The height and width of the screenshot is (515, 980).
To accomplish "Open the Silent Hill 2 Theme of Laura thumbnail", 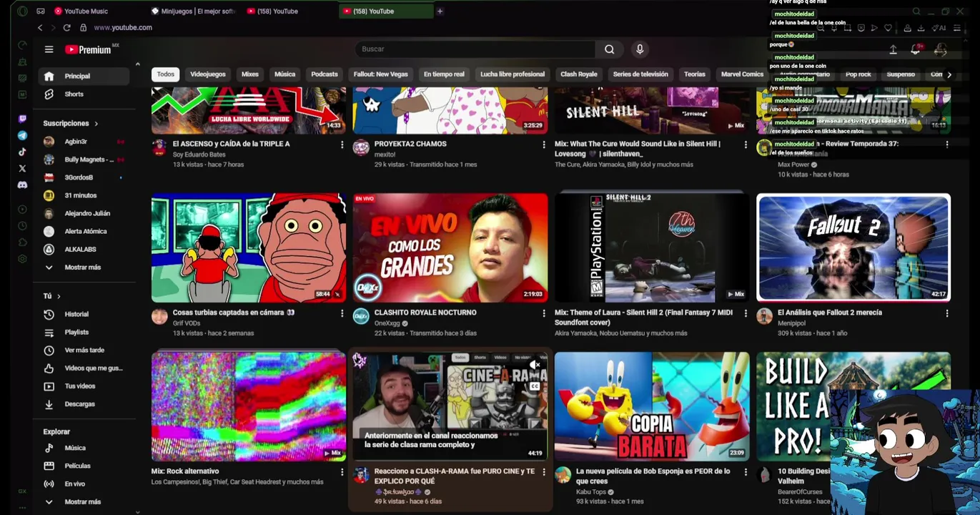I will (652, 247).
